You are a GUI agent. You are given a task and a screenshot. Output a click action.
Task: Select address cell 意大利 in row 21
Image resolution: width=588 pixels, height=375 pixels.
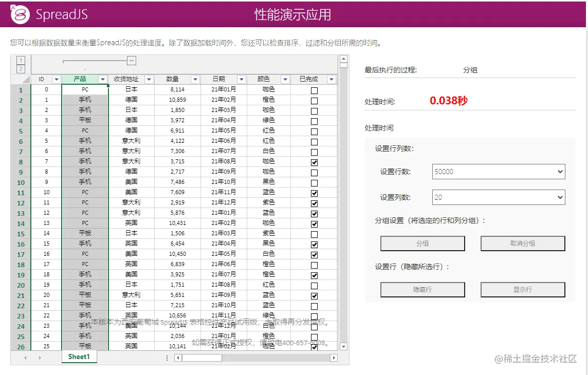pos(131,295)
